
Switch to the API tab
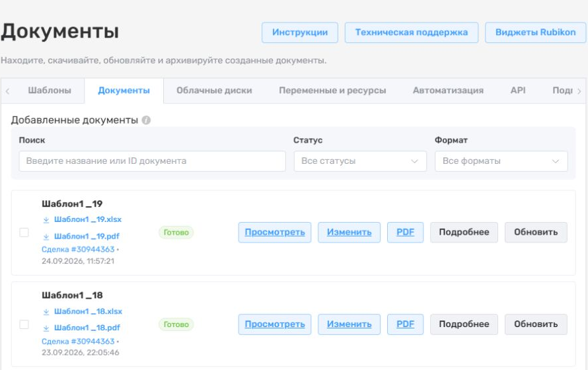(518, 91)
